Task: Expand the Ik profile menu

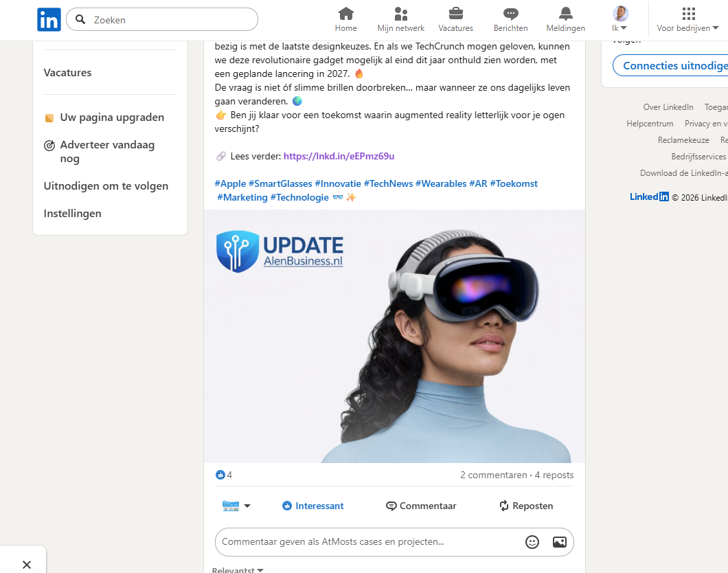Action: [x=619, y=20]
